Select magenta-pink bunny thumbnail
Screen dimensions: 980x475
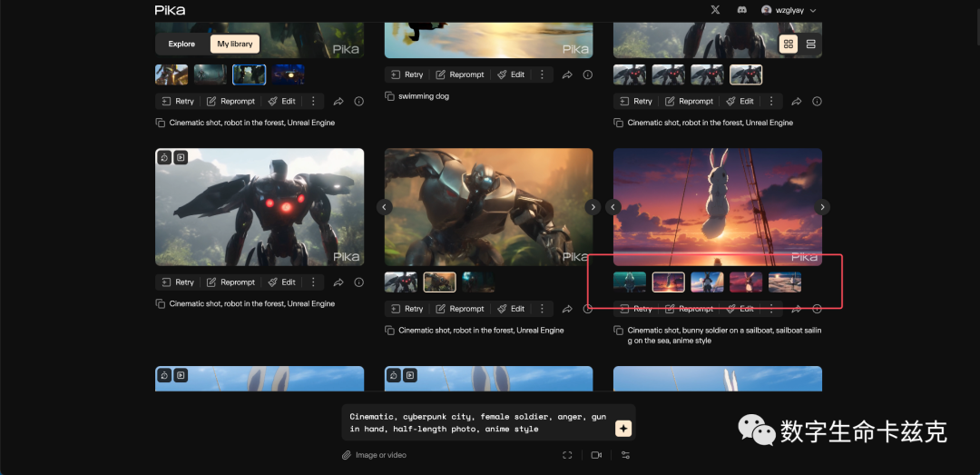[x=746, y=282]
